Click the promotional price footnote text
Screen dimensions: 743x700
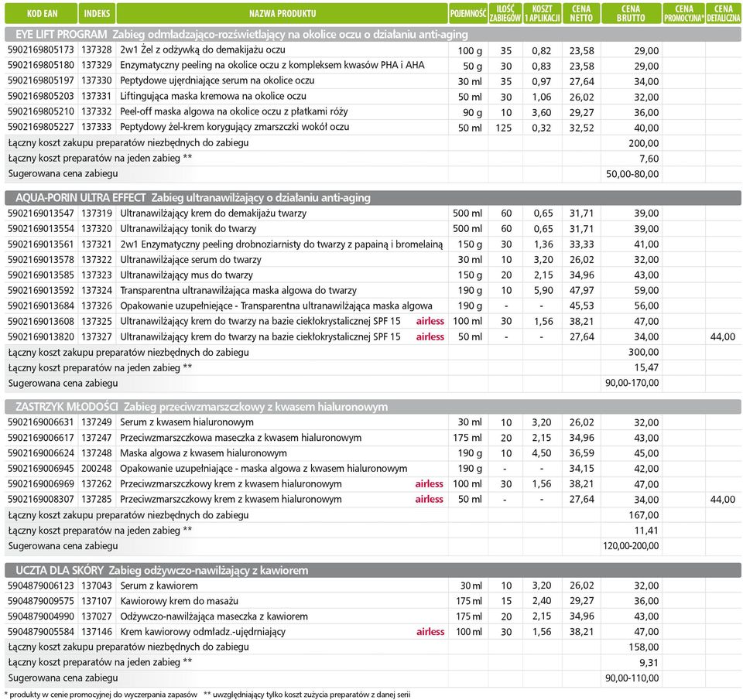click(101, 695)
